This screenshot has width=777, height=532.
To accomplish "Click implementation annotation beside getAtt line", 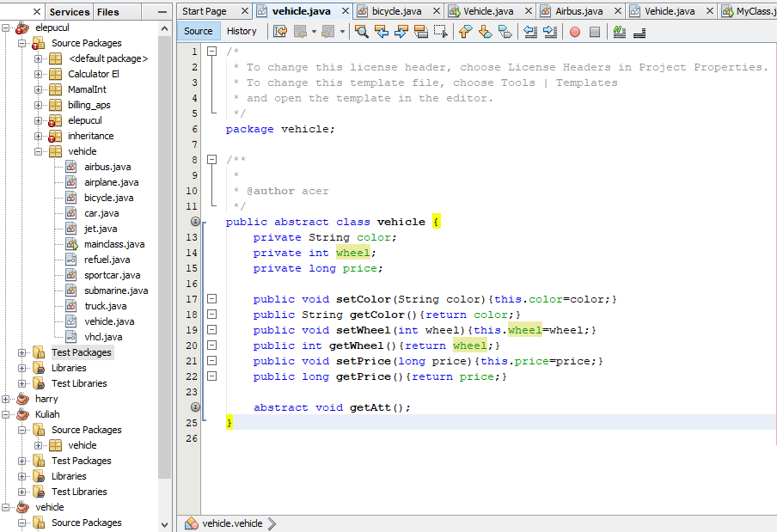I will (x=195, y=407).
